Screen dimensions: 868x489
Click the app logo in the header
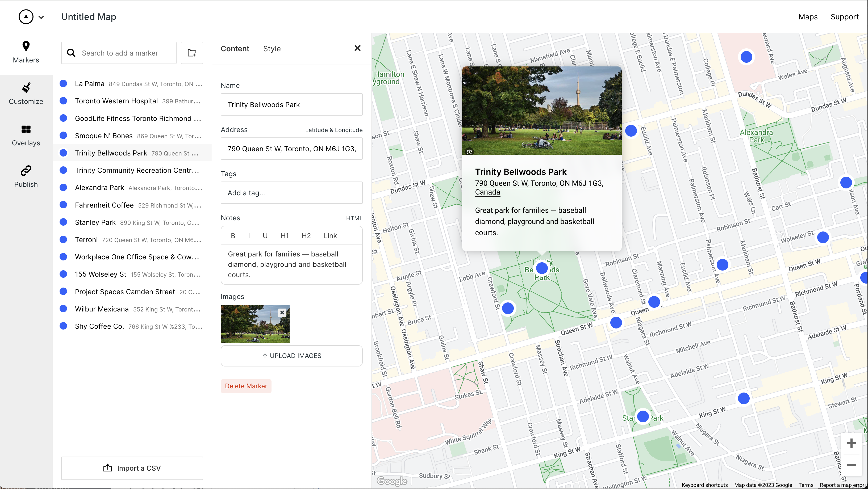click(x=26, y=17)
